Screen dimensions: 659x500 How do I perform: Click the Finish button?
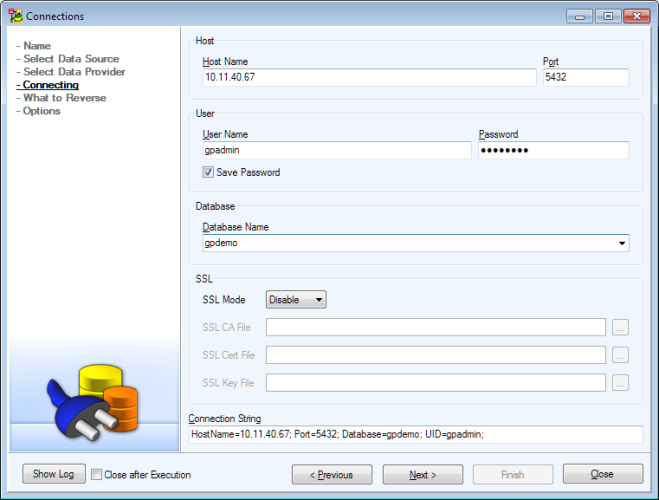(x=513, y=474)
